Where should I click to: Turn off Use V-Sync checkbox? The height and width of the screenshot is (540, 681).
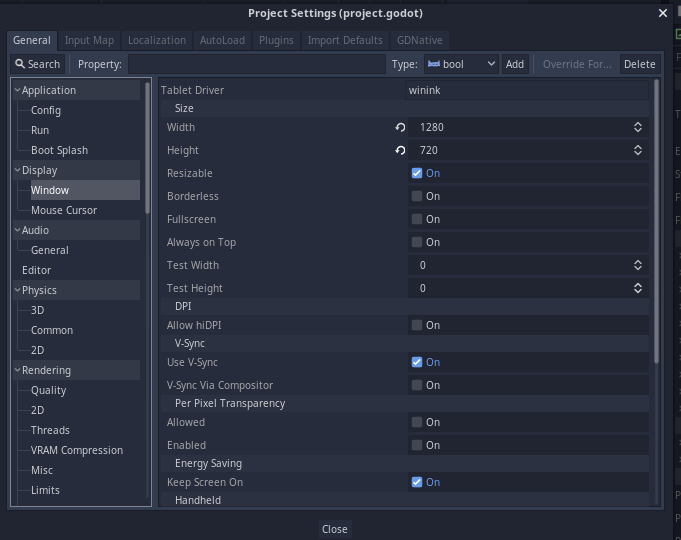pos(417,362)
